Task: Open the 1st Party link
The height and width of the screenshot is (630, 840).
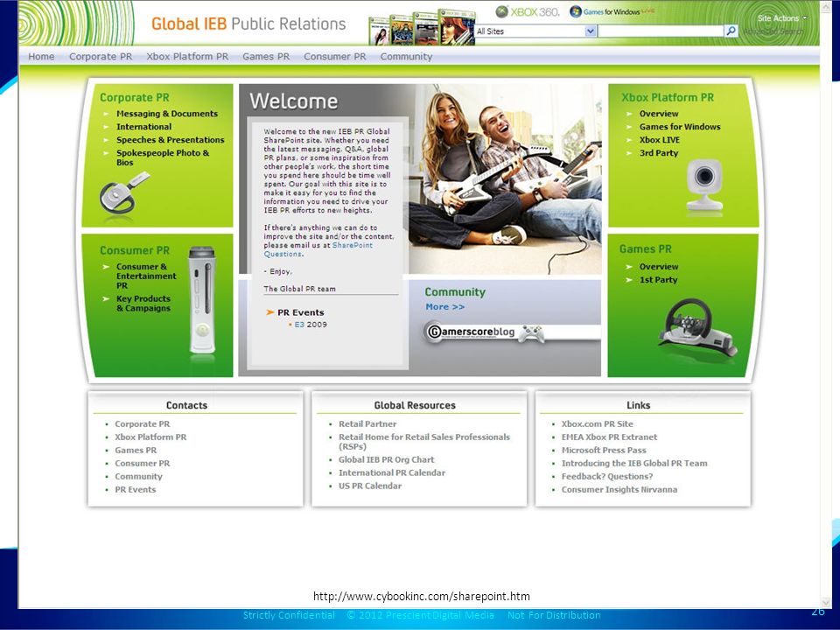Action: click(x=658, y=280)
